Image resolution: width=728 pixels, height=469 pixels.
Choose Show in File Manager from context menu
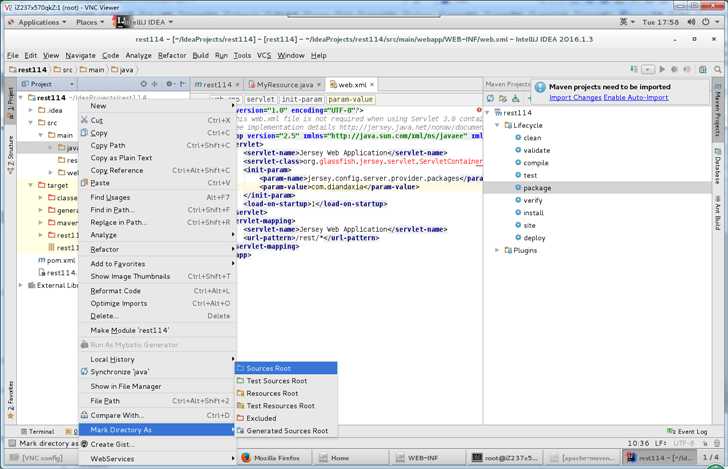[x=158, y=386]
